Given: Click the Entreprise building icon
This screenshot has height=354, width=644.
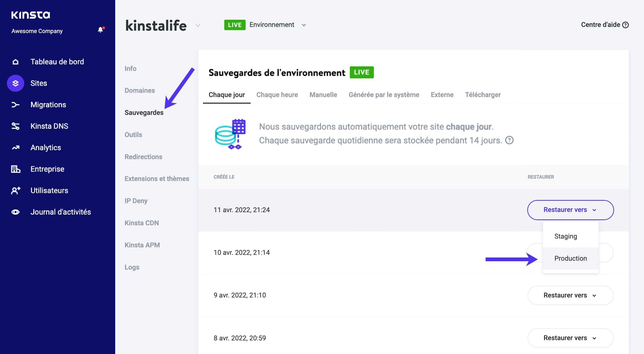Looking at the screenshot, I should click(x=15, y=169).
